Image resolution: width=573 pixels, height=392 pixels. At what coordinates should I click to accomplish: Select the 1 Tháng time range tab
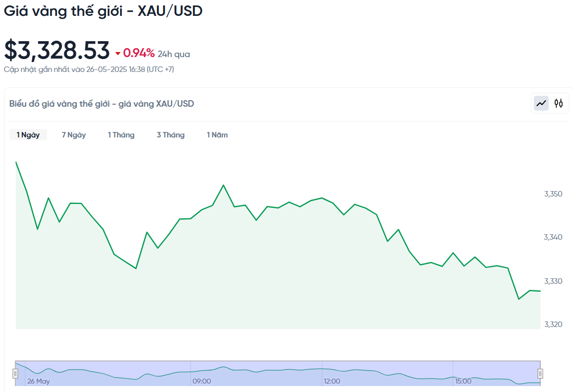121,134
